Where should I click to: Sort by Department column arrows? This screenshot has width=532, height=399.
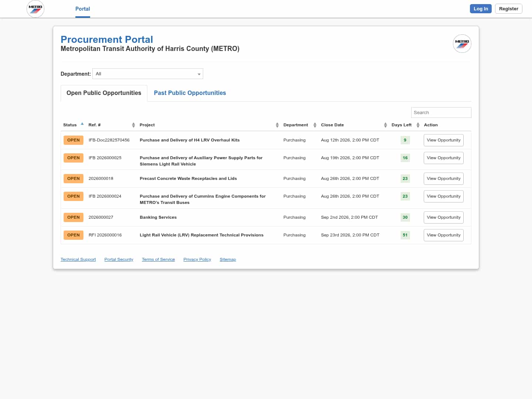(315, 125)
